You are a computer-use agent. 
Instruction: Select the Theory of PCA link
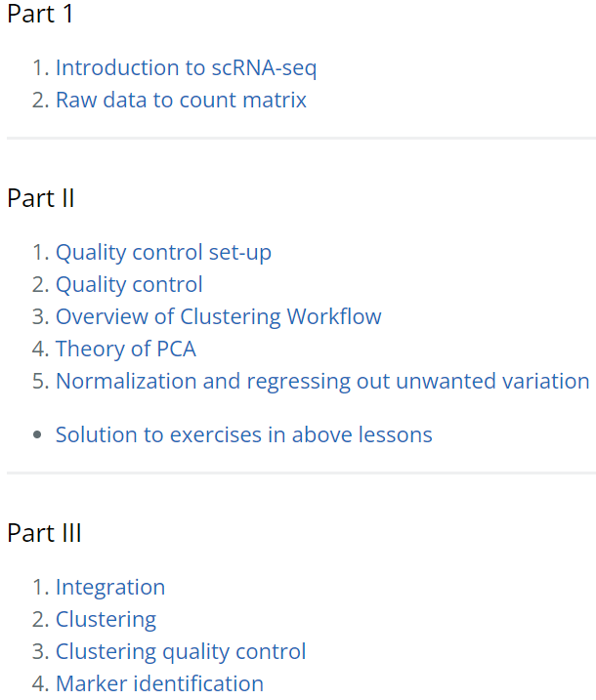125,350
